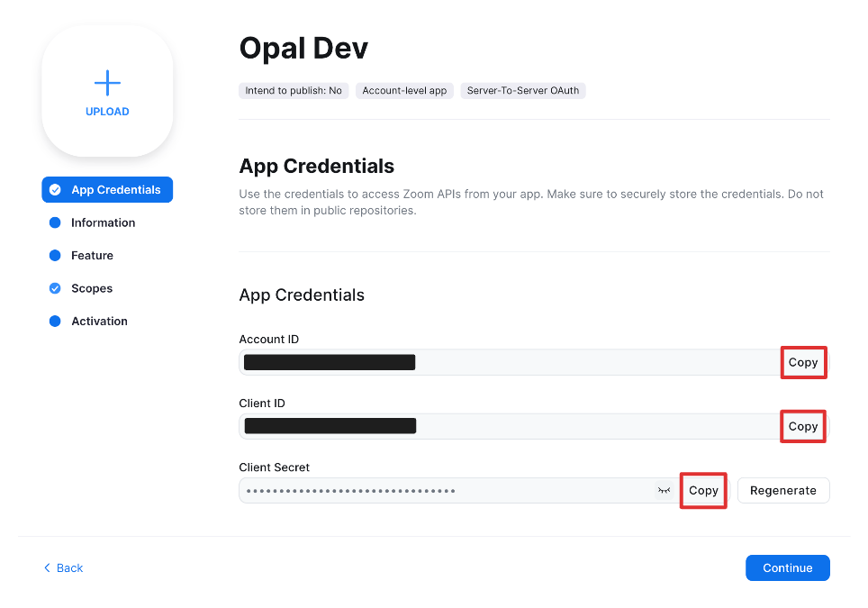Open the Feature step
The height and width of the screenshot is (608, 868).
92,255
